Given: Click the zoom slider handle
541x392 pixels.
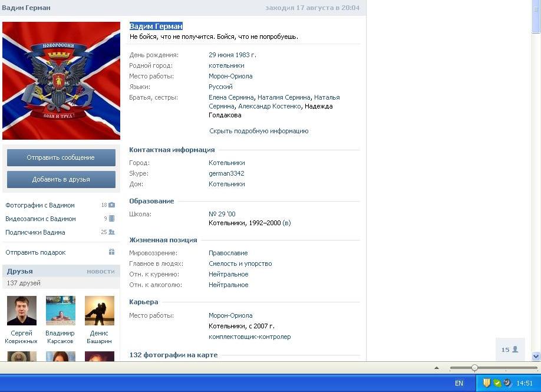Looking at the screenshot, I should (x=475, y=368).
